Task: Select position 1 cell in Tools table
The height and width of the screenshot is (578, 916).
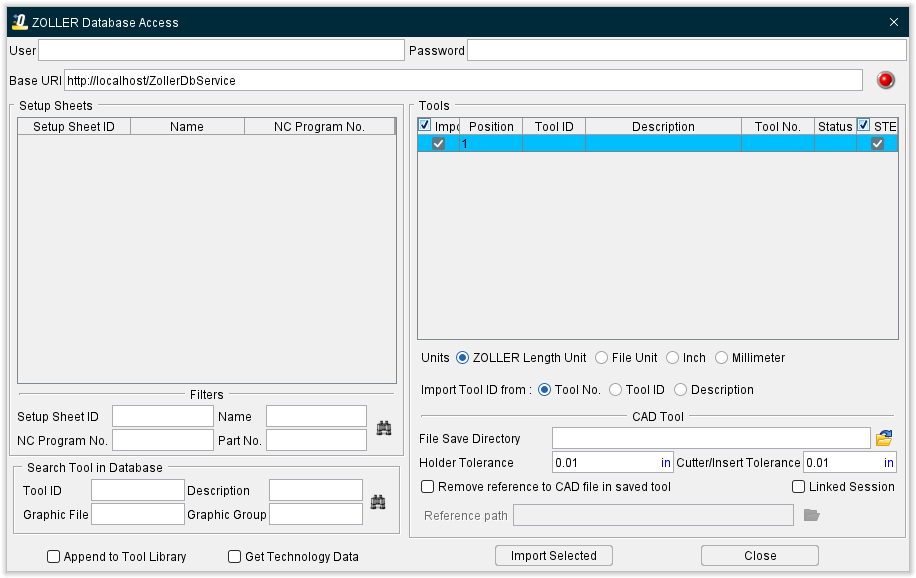Action: 491,143
